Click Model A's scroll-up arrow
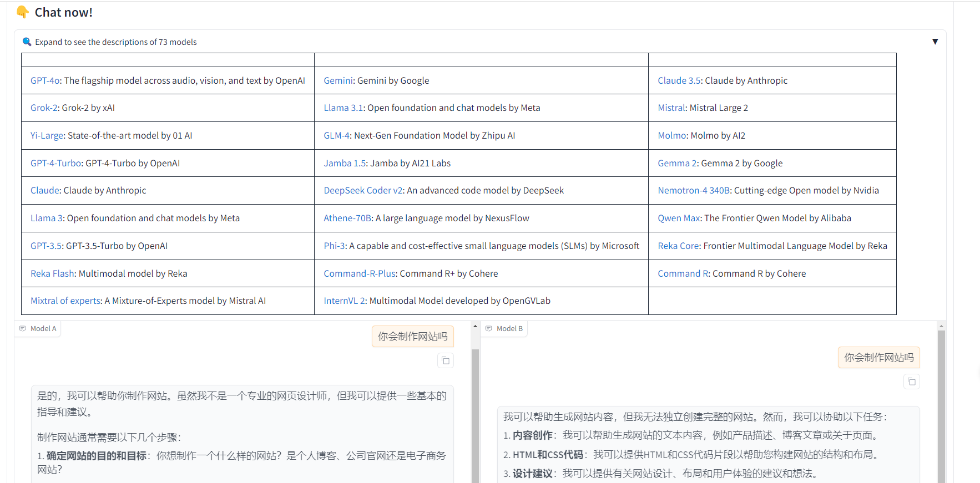The image size is (980, 483). tap(475, 327)
